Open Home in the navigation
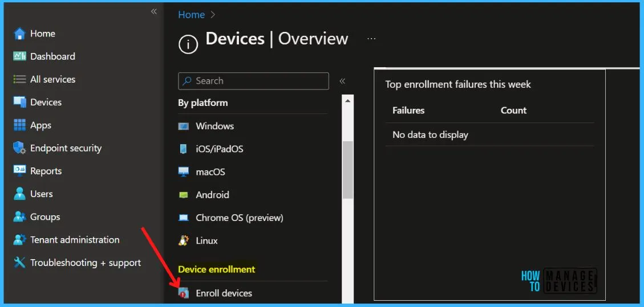Image resolution: width=644 pixels, height=307 pixels. point(43,34)
